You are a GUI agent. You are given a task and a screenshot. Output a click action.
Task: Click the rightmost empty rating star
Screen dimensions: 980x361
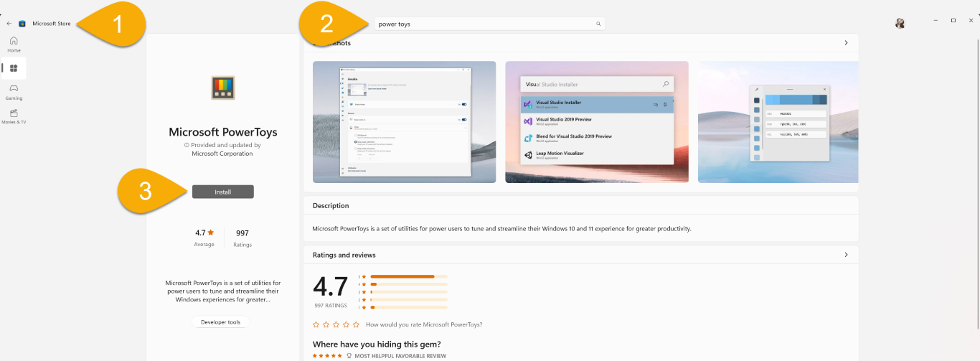coord(357,324)
